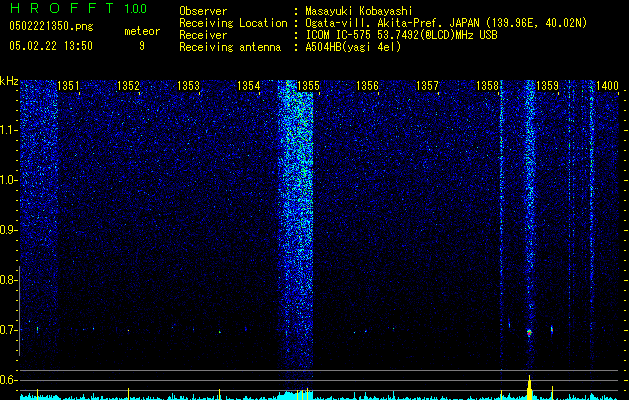Click the kHz frequency axis unit label
Screen dimensions: 629x400
coord(9,81)
